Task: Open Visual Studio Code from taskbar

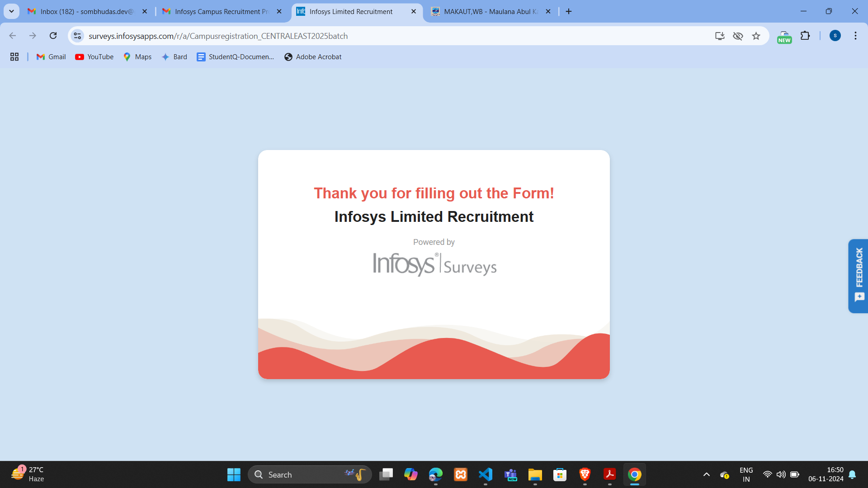Action: 485,474
